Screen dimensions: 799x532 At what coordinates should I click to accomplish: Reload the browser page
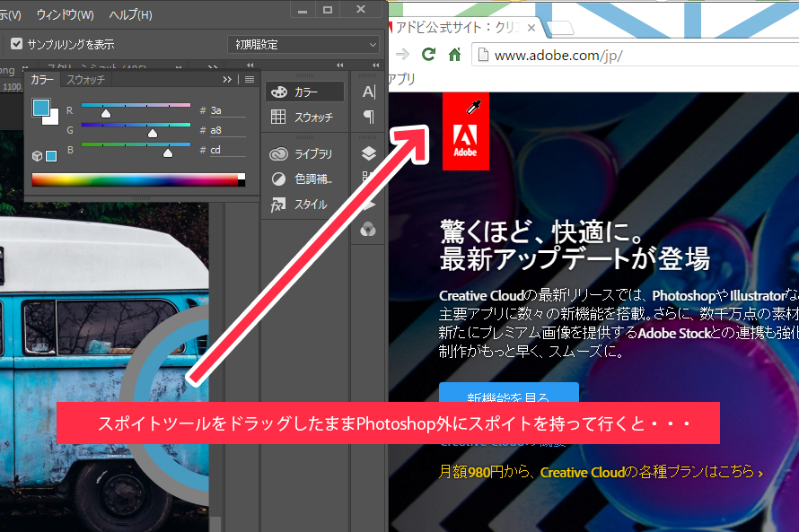[x=429, y=54]
